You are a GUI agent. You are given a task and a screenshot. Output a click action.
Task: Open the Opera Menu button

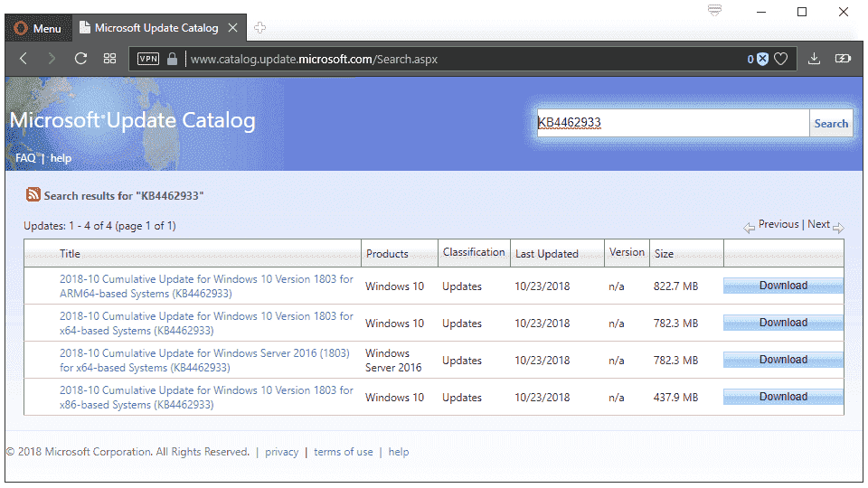38,28
